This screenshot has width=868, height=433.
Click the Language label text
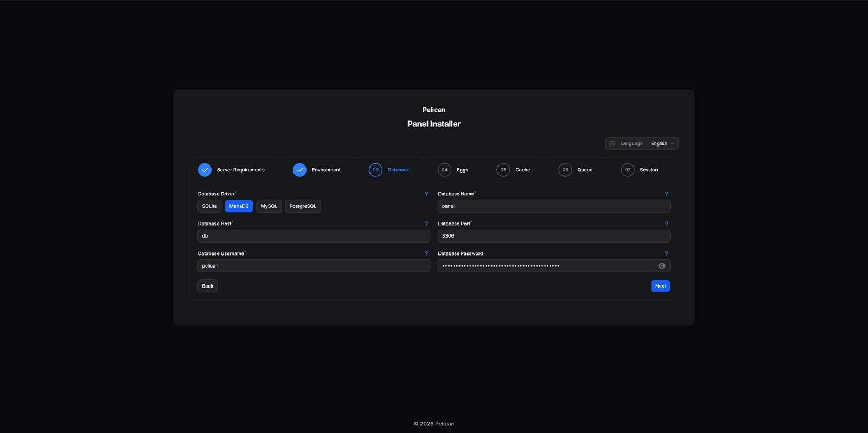click(x=631, y=143)
